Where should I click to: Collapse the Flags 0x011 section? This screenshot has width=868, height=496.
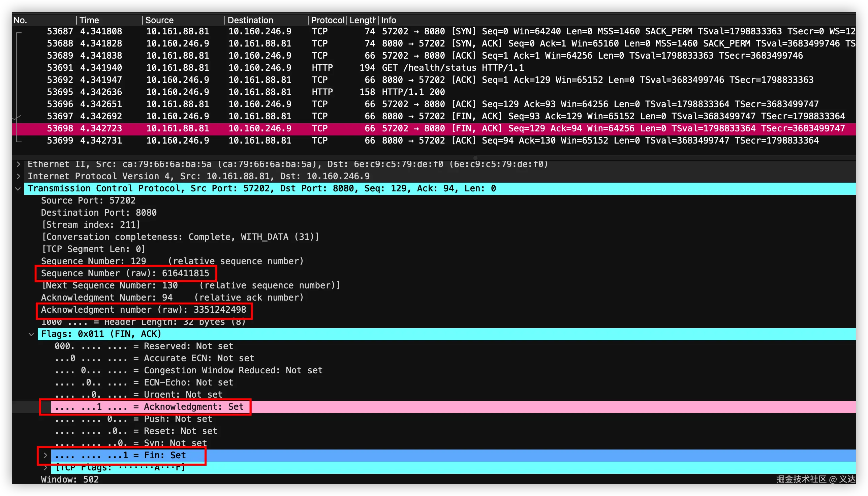pyautogui.click(x=31, y=334)
